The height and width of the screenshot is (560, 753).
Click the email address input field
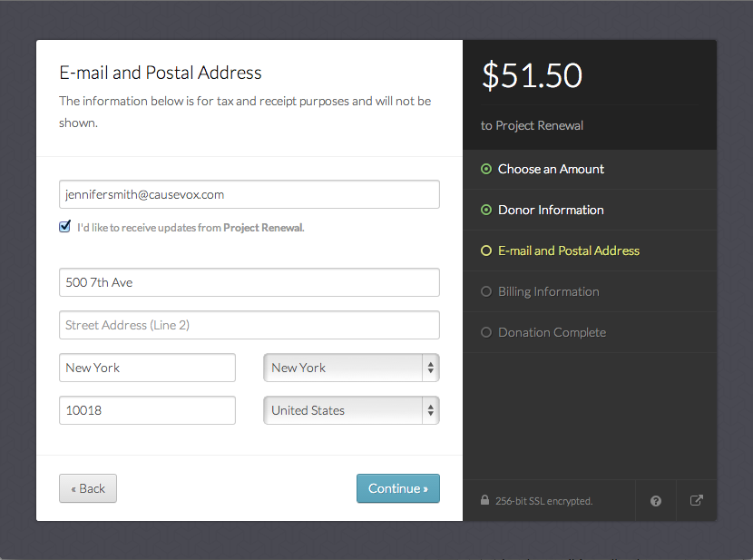point(249,194)
